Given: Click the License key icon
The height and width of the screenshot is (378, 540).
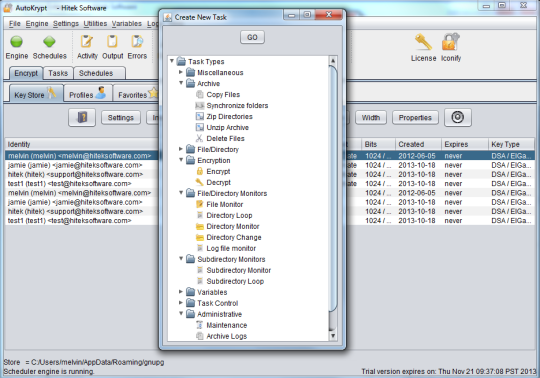Looking at the screenshot, I should [x=423, y=42].
